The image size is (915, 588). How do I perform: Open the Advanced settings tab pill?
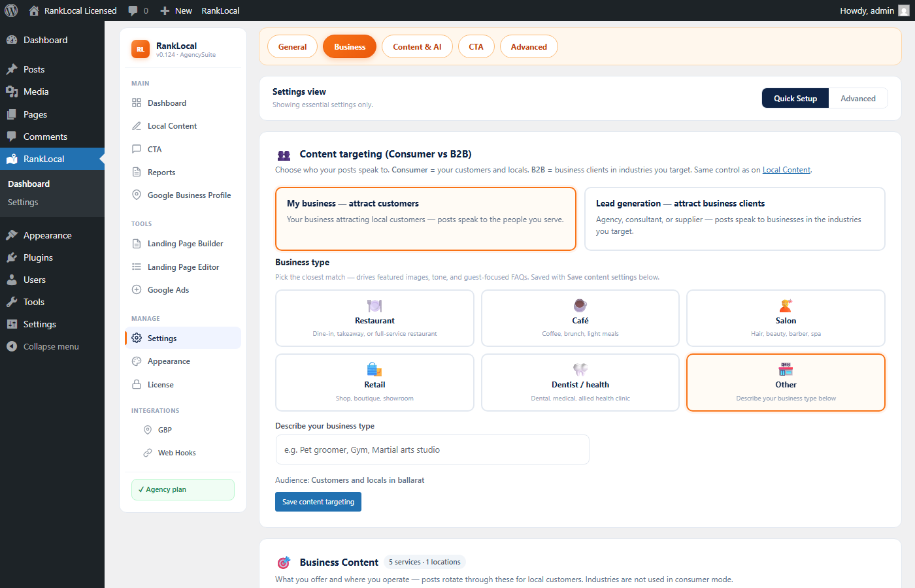click(529, 46)
